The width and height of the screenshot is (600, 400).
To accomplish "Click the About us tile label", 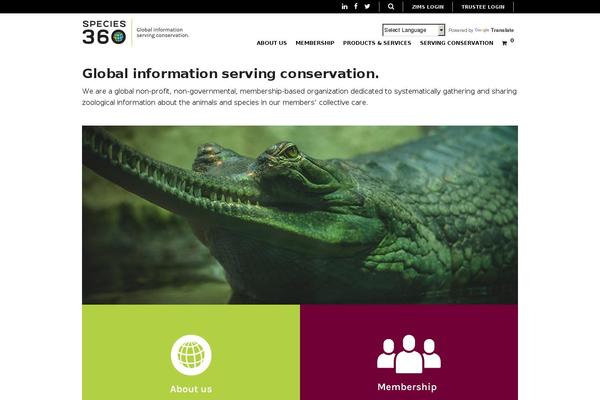I will pos(191,389).
